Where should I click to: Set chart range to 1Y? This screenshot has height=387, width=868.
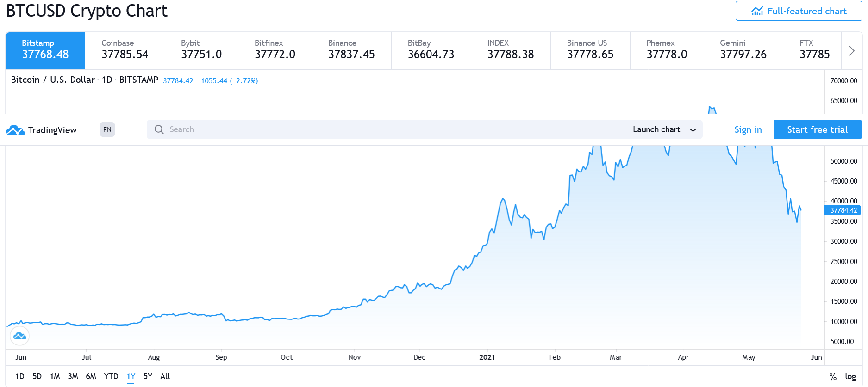131,376
